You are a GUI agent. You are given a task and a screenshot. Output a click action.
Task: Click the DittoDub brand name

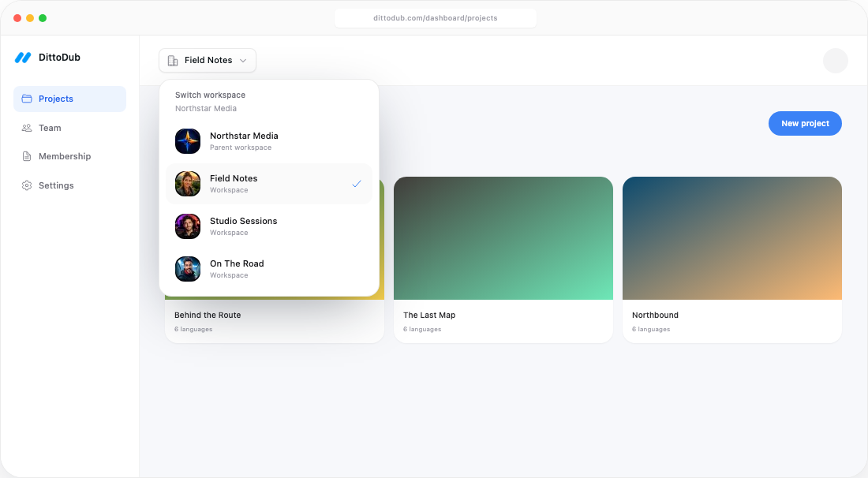tap(59, 57)
